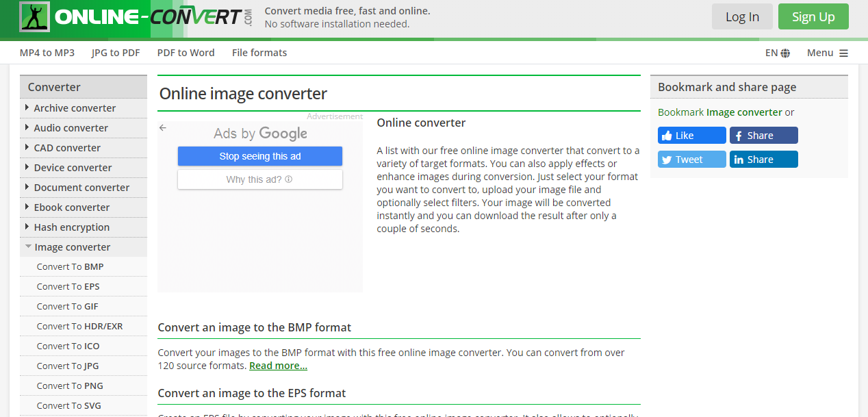Open the EN language selector
Image resolution: width=868 pixels, height=417 pixels.
coord(778,53)
